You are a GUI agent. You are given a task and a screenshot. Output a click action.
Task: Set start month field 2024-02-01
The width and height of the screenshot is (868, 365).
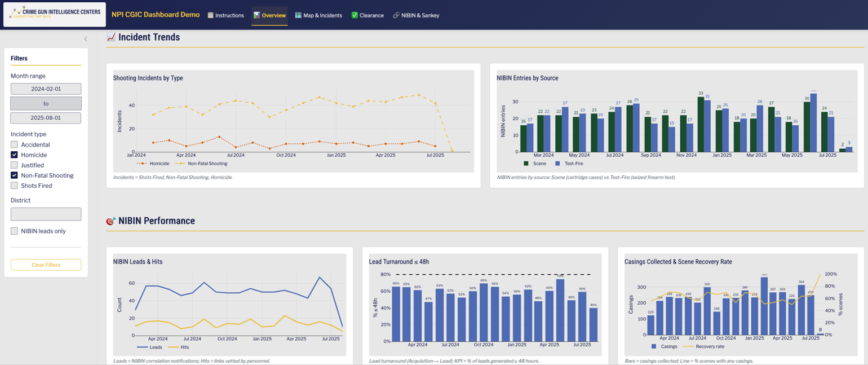coord(46,89)
